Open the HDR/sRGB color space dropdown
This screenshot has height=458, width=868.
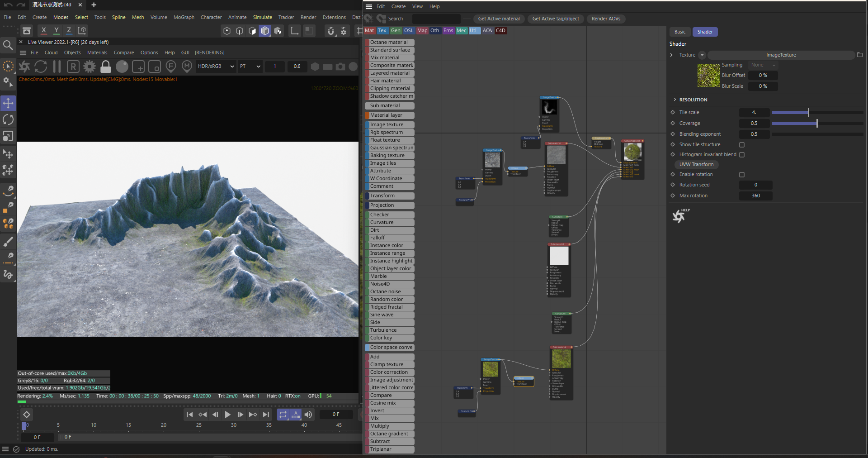pos(216,67)
